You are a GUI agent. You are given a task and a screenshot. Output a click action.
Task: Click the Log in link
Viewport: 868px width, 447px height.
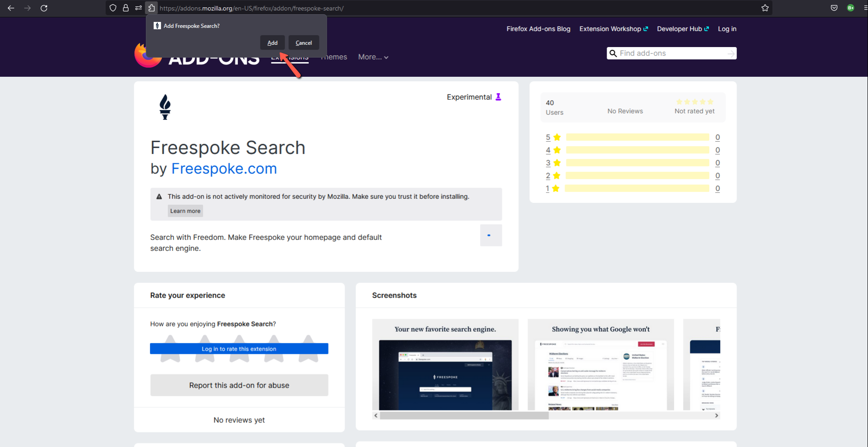pos(727,29)
